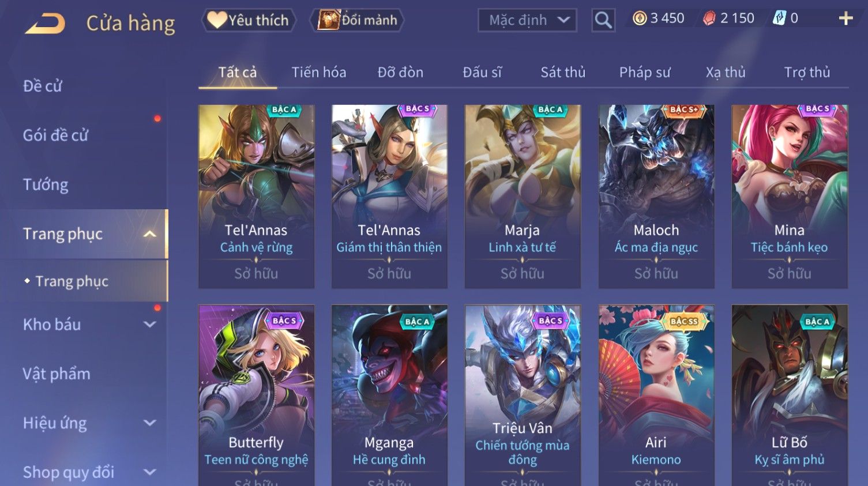Open the search magnifier icon

(x=603, y=20)
